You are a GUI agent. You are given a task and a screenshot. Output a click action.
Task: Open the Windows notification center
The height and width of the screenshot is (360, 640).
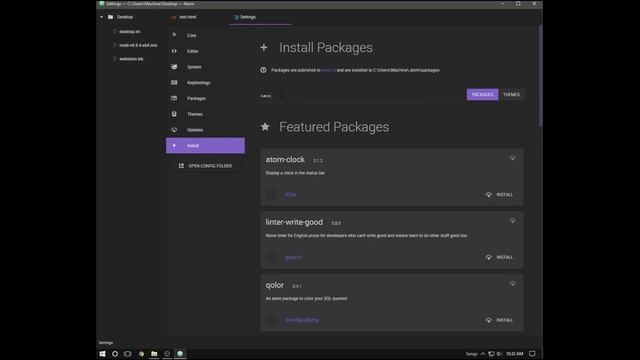pos(532,354)
